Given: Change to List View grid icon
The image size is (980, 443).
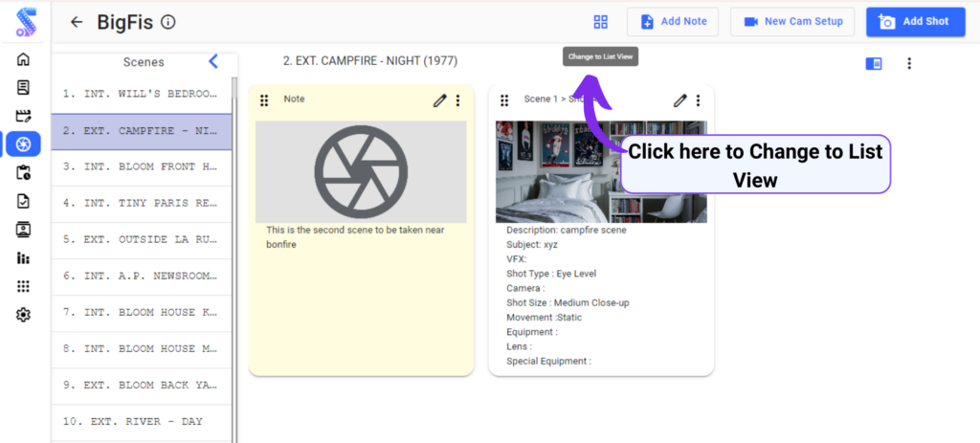Looking at the screenshot, I should [601, 22].
